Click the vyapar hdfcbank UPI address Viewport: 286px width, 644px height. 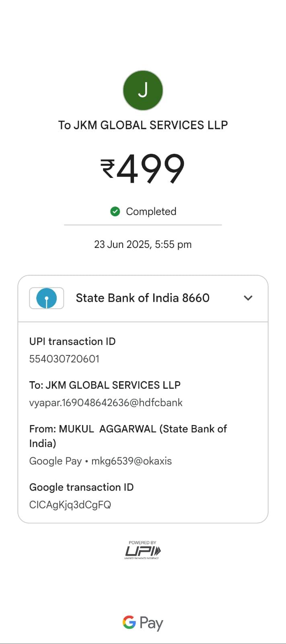[x=106, y=402]
